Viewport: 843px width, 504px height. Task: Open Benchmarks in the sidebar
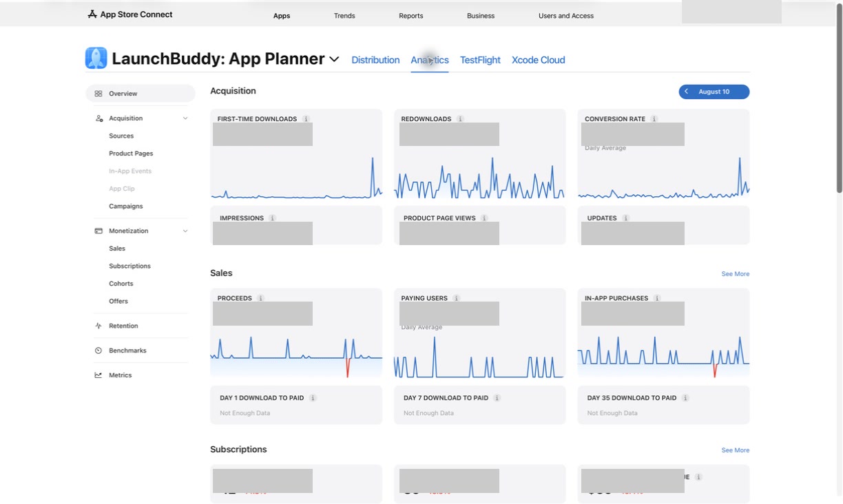point(127,351)
